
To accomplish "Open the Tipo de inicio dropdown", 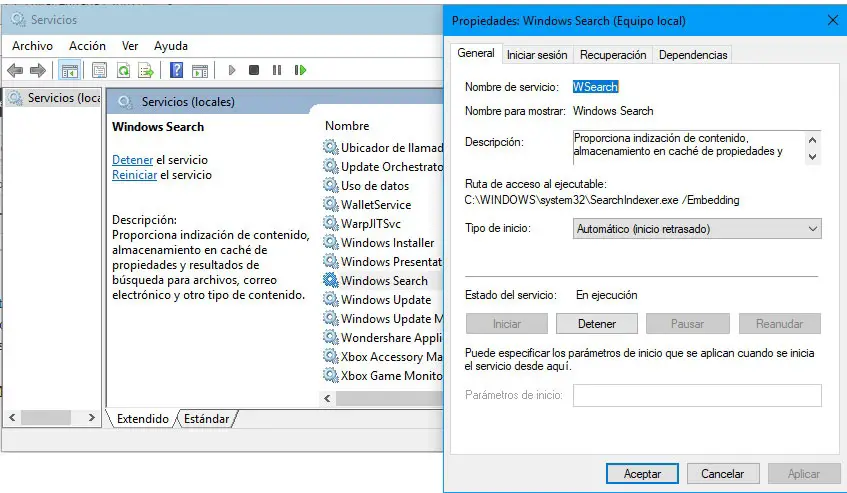I will click(x=697, y=228).
